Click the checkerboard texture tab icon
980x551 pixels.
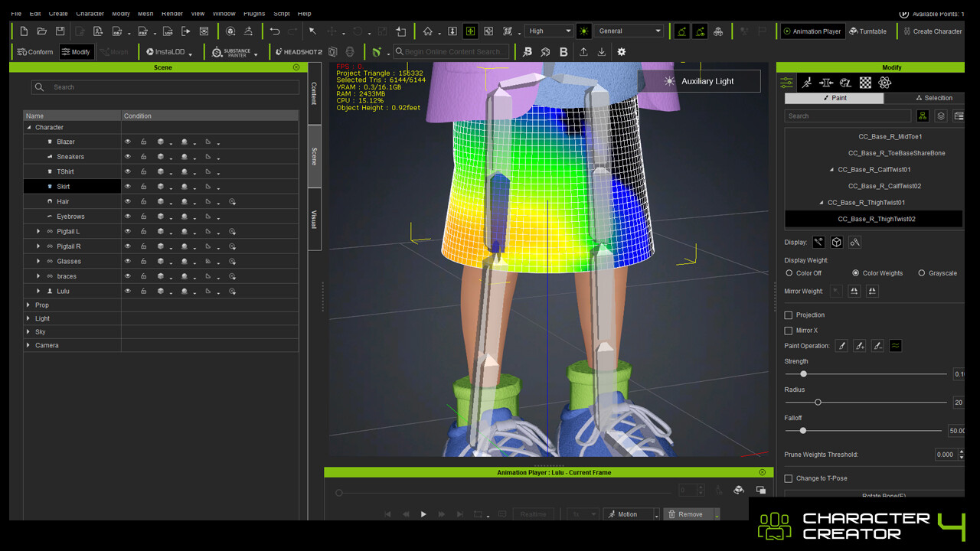(x=865, y=83)
